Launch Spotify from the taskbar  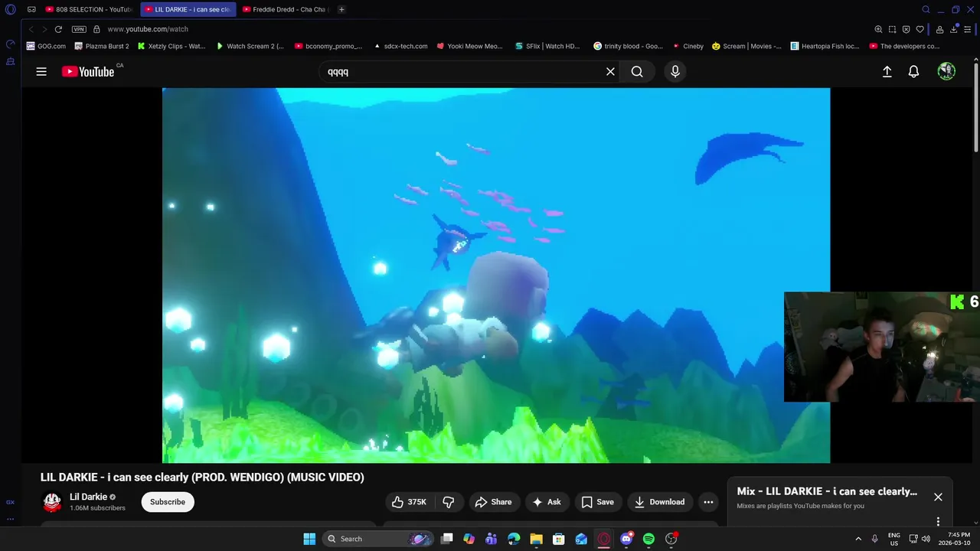click(x=648, y=539)
